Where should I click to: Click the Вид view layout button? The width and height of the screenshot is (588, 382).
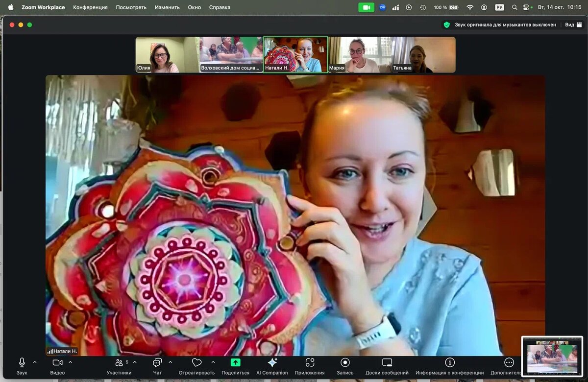tap(572, 24)
